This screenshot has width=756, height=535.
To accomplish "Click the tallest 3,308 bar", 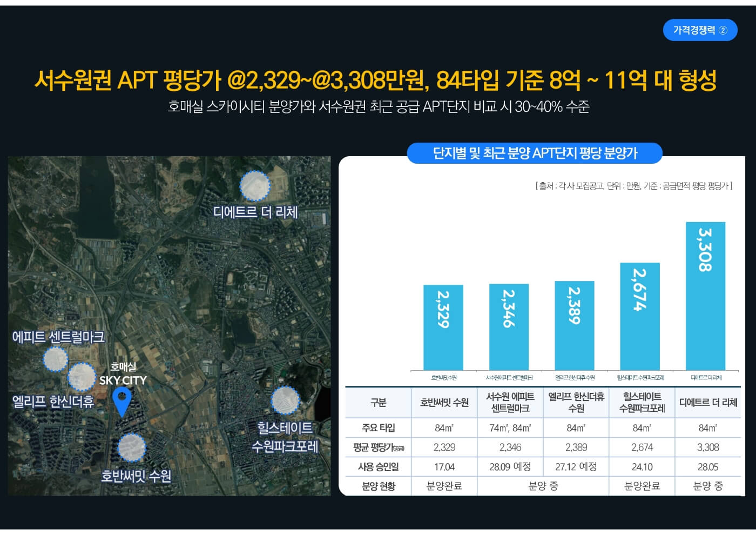I will [x=705, y=295].
